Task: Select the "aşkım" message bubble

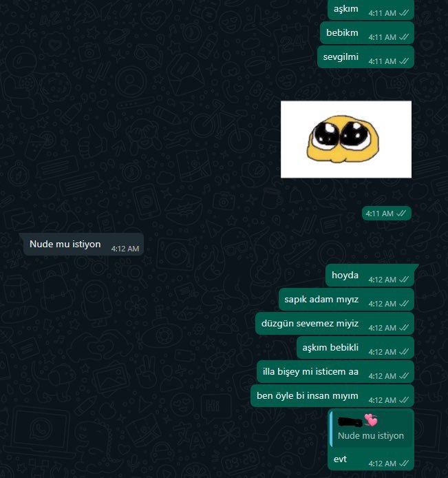Action: point(371,10)
